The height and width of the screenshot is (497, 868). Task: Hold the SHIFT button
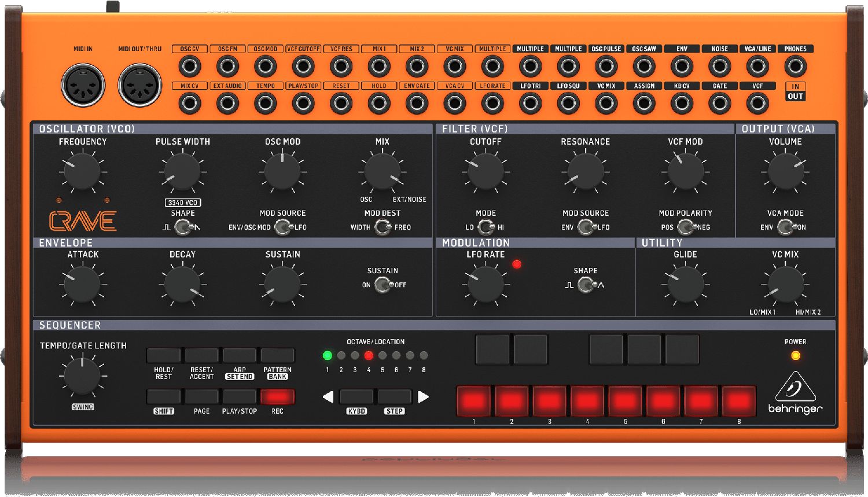coord(164,397)
